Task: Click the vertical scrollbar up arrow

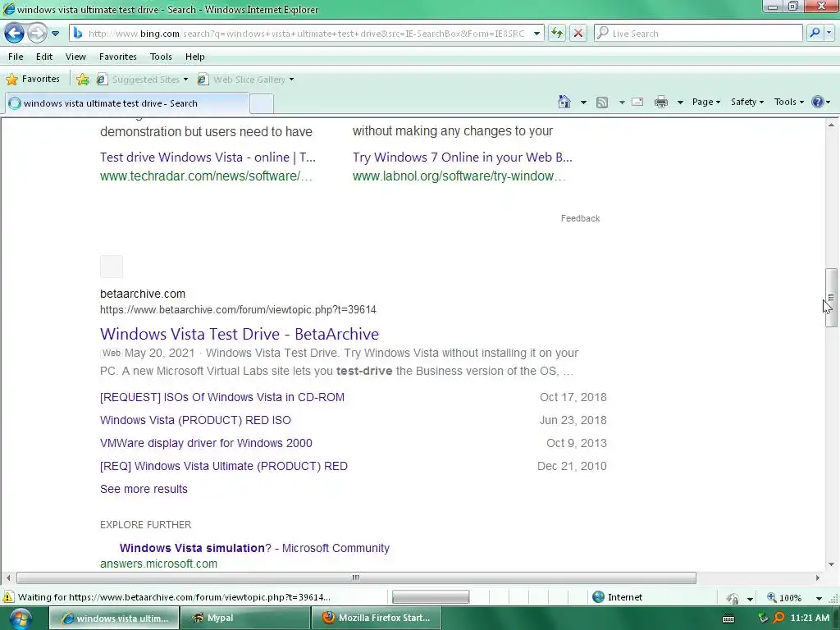Action: pyautogui.click(x=831, y=125)
